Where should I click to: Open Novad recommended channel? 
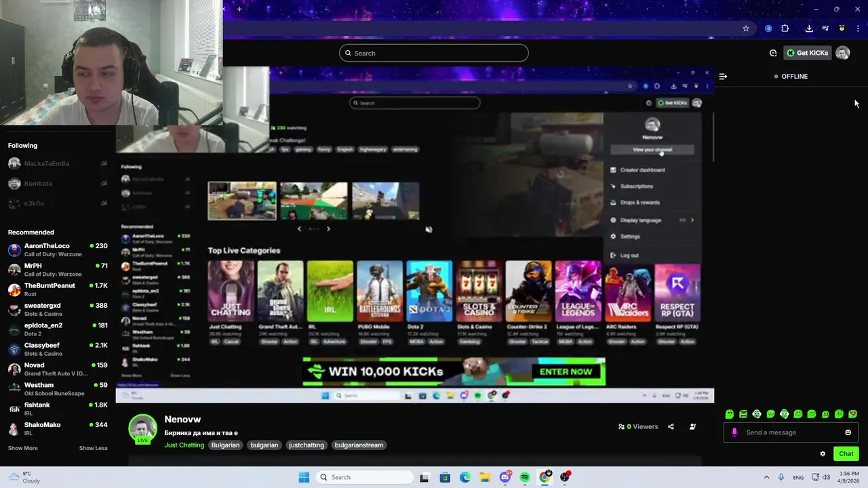click(x=58, y=369)
